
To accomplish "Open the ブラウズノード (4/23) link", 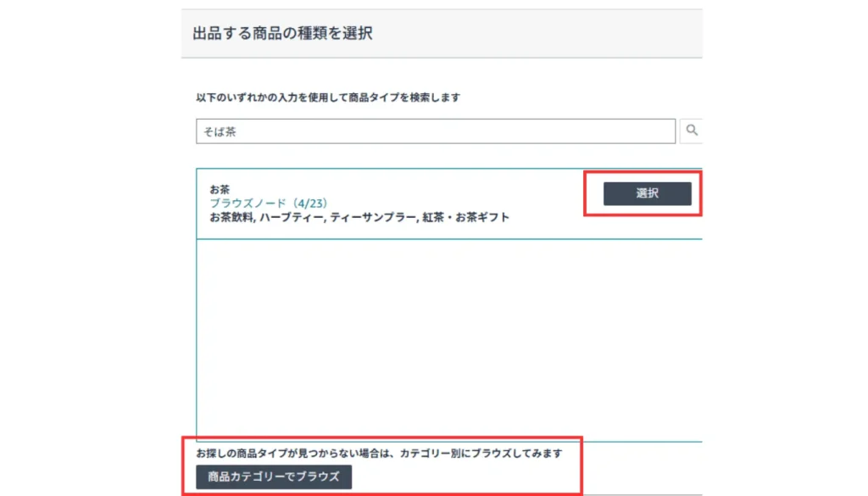I will coord(269,203).
